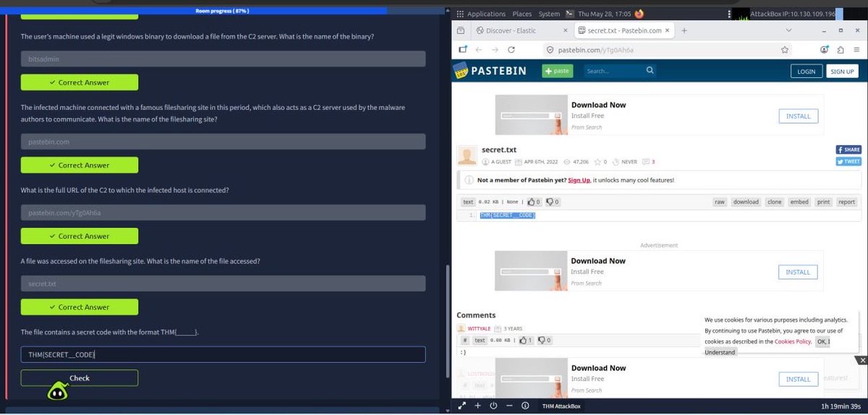This screenshot has width=868, height=415.
Task: Click the room page vertical scrollbar
Action: pyautogui.click(x=448, y=321)
